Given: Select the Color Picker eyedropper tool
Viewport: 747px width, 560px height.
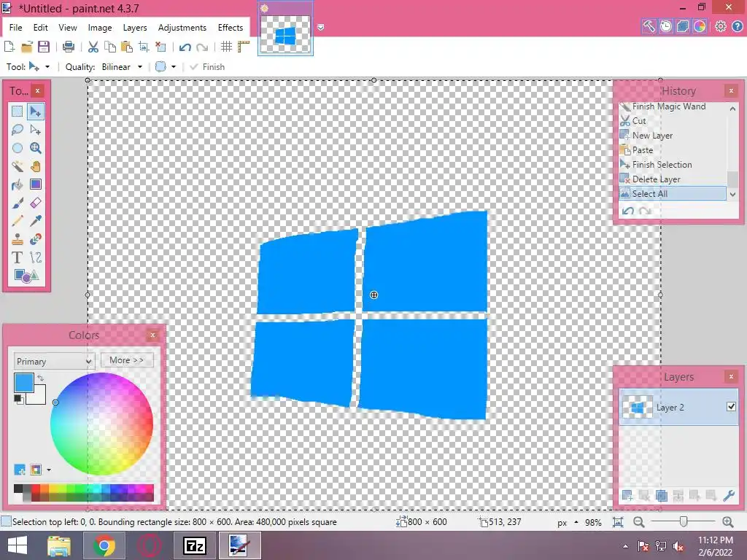Looking at the screenshot, I should 35,221.
